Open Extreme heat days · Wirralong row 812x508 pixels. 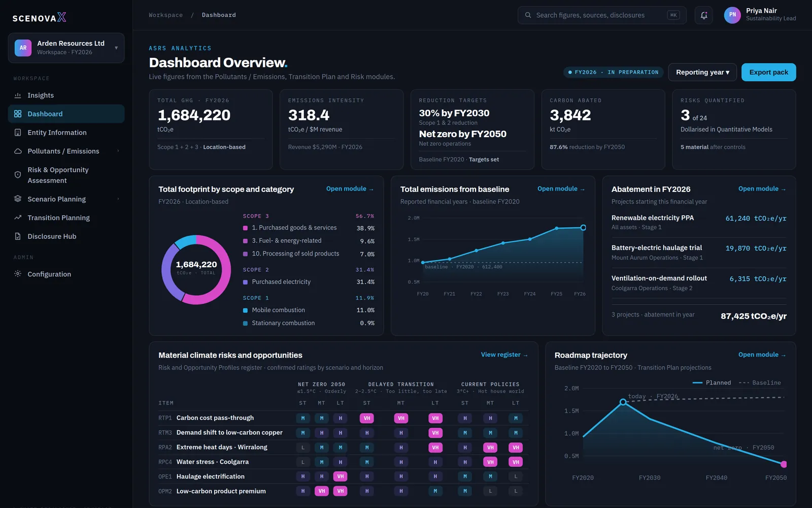[343, 448]
